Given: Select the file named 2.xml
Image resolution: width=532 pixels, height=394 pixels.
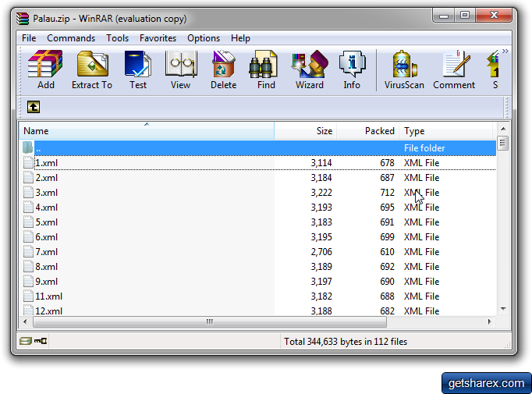Looking at the screenshot, I should pos(47,177).
